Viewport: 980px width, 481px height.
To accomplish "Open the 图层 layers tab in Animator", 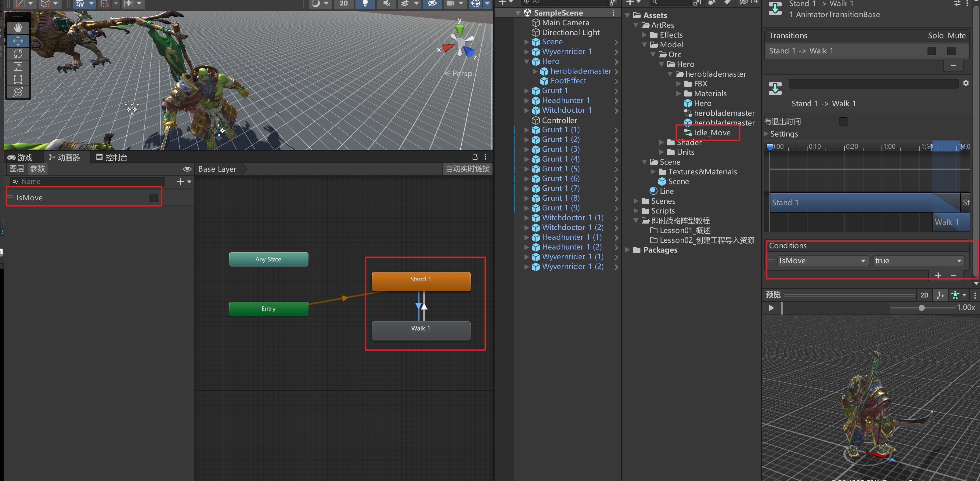I will 17,169.
